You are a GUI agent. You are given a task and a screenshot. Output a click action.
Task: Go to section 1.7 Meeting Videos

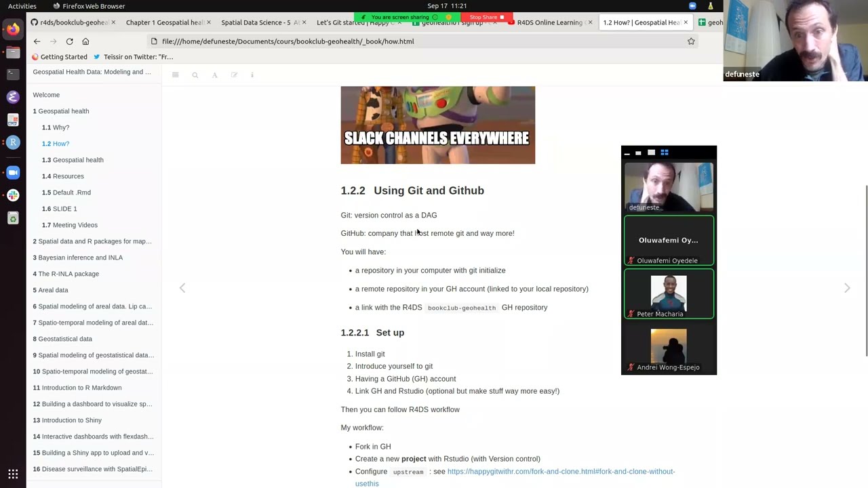click(70, 225)
